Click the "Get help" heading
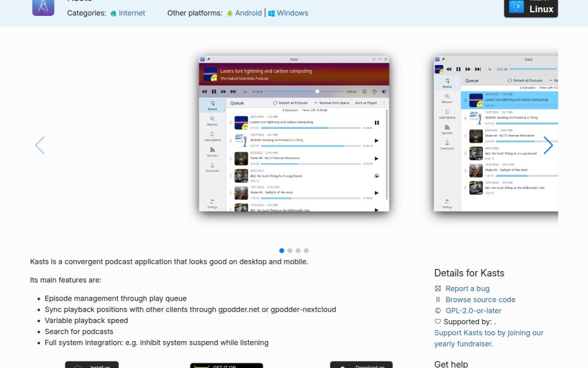Screen dimensions: 588x368 [451, 364]
